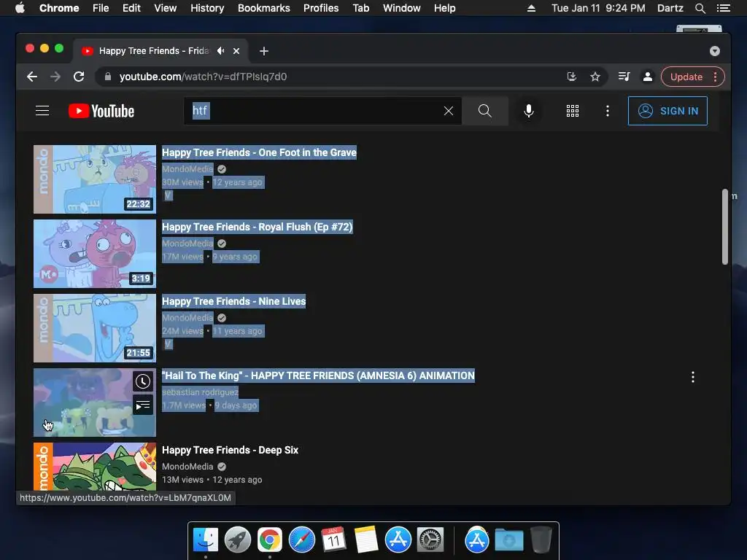View site info via the lock icon

point(108,77)
